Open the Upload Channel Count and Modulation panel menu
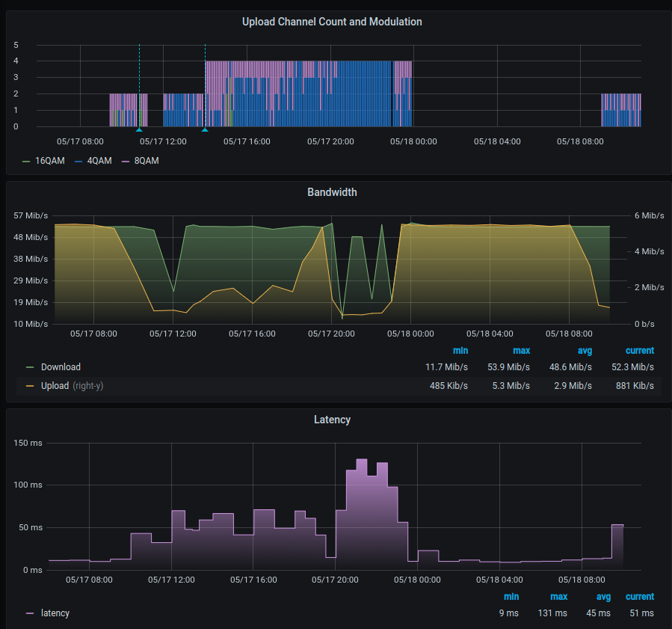672x629 pixels. [332, 22]
